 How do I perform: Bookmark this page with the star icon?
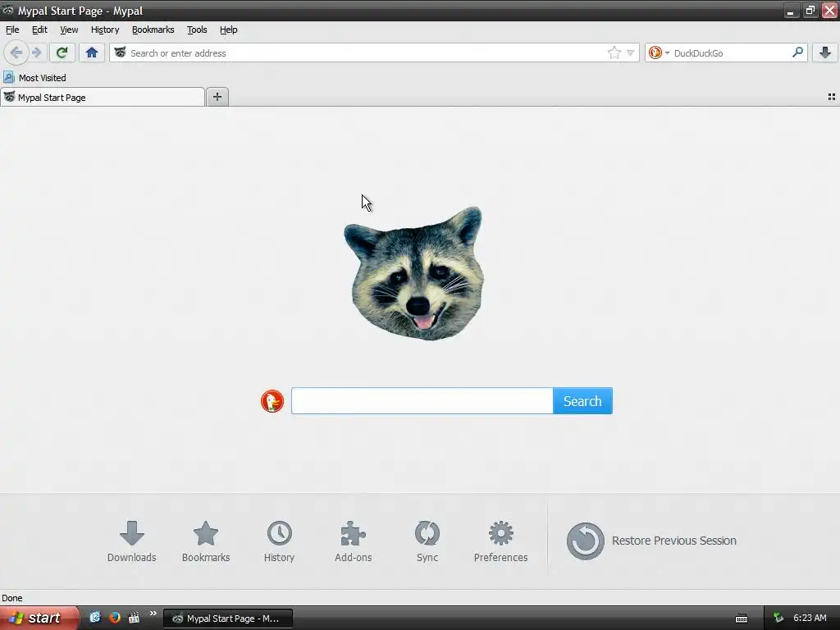[614, 52]
